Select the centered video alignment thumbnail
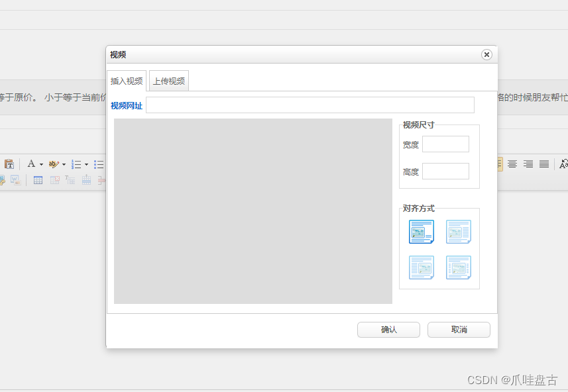Image resolution: width=568 pixels, height=392 pixels. pyautogui.click(x=458, y=268)
